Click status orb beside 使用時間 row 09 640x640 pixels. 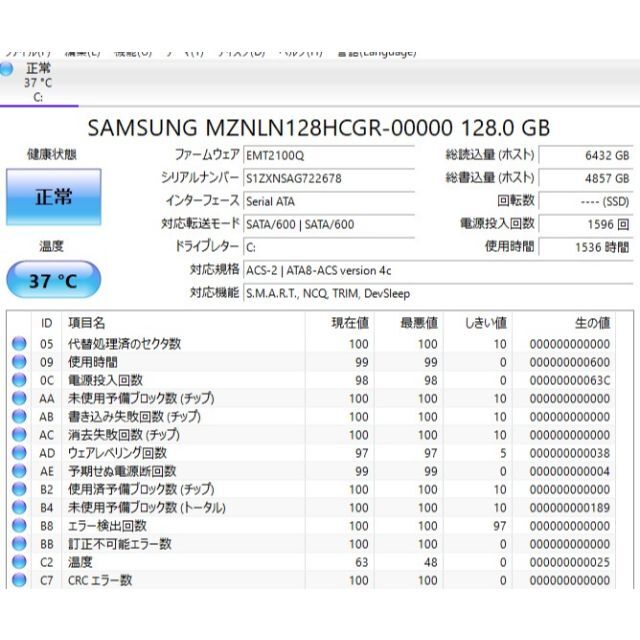click(19, 362)
